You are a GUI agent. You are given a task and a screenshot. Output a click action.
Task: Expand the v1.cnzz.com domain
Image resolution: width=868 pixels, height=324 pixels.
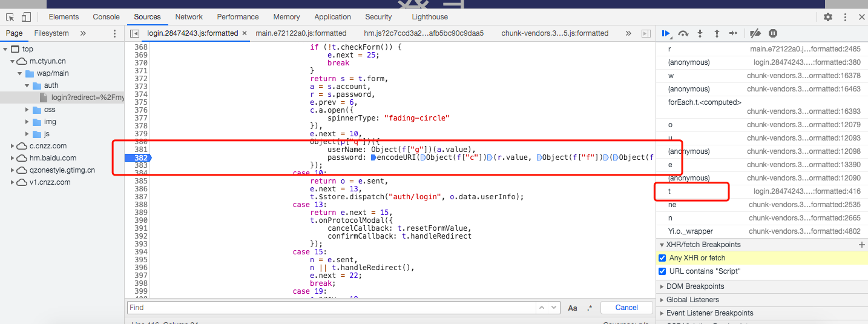point(13,182)
